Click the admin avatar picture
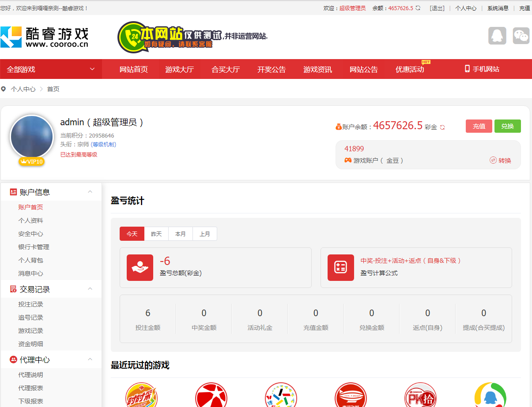The width and height of the screenshot is (532, 407). tap(31, 137)
